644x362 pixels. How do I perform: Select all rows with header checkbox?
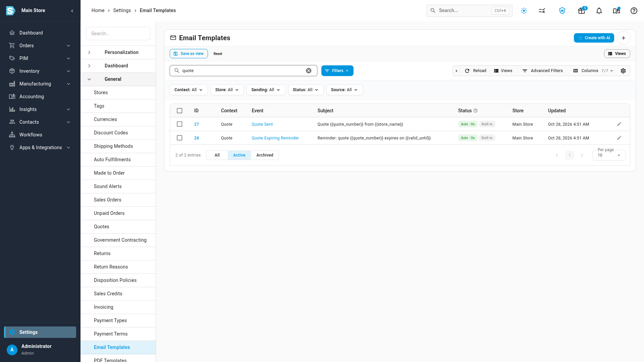pyautogui.click(x=179, y=111)
